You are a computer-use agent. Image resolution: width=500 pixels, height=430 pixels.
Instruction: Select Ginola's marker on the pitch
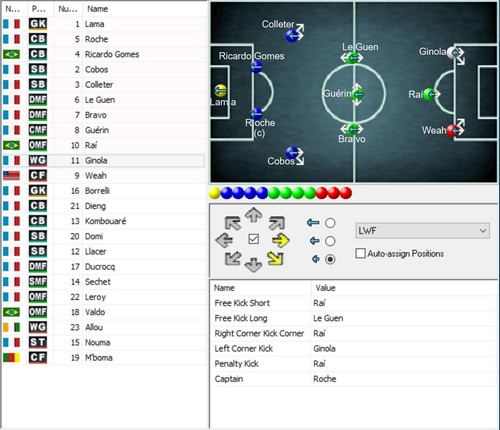454,52
